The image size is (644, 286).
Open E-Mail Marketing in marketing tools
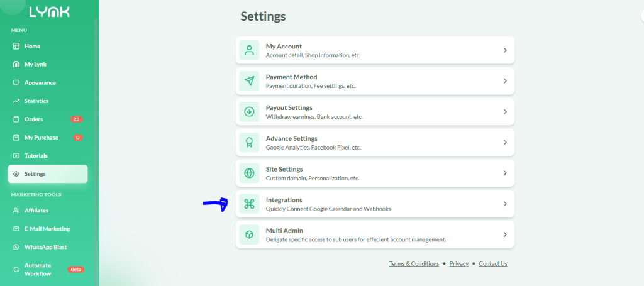point(47,229)
